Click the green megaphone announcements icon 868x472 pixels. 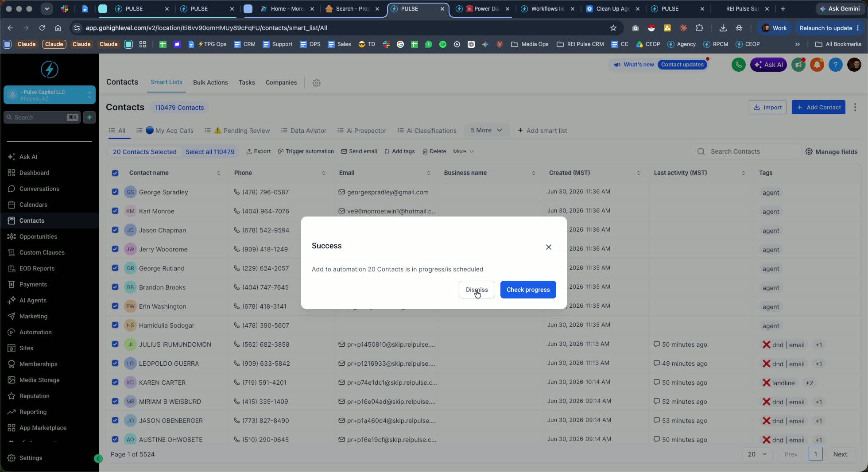pos(798,65)
